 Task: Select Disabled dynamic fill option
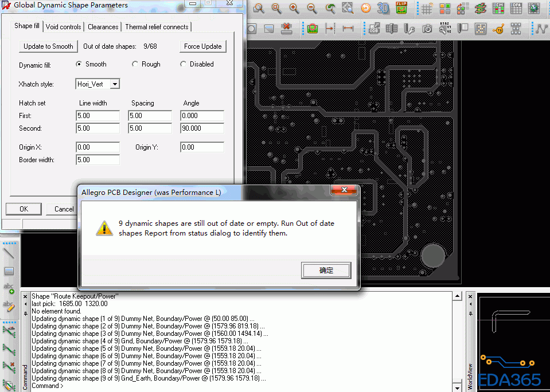[183, 64]
